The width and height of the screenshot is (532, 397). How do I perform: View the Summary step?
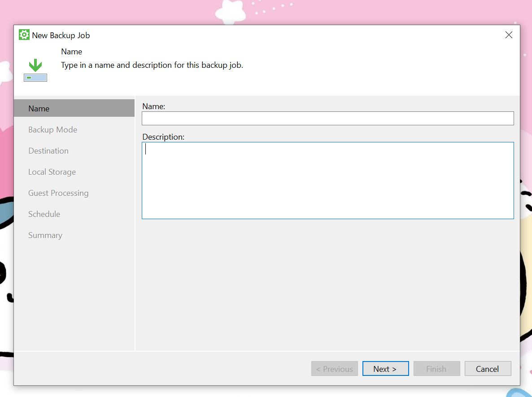pos(45,235)
